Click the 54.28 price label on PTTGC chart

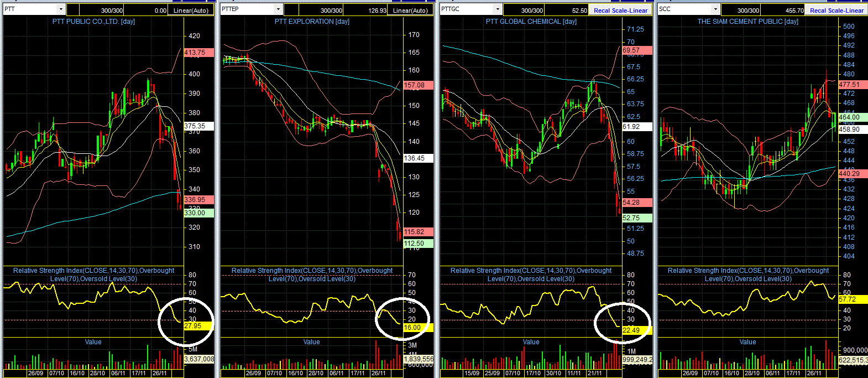[x=637, y=203]
